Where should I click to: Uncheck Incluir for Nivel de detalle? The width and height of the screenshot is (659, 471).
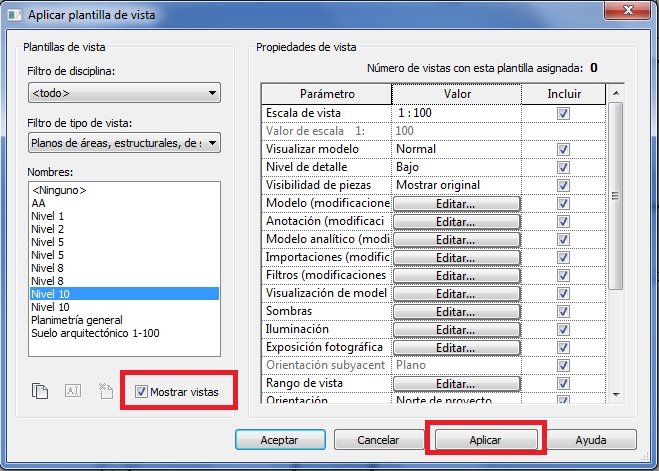click(x=563, y=167)
